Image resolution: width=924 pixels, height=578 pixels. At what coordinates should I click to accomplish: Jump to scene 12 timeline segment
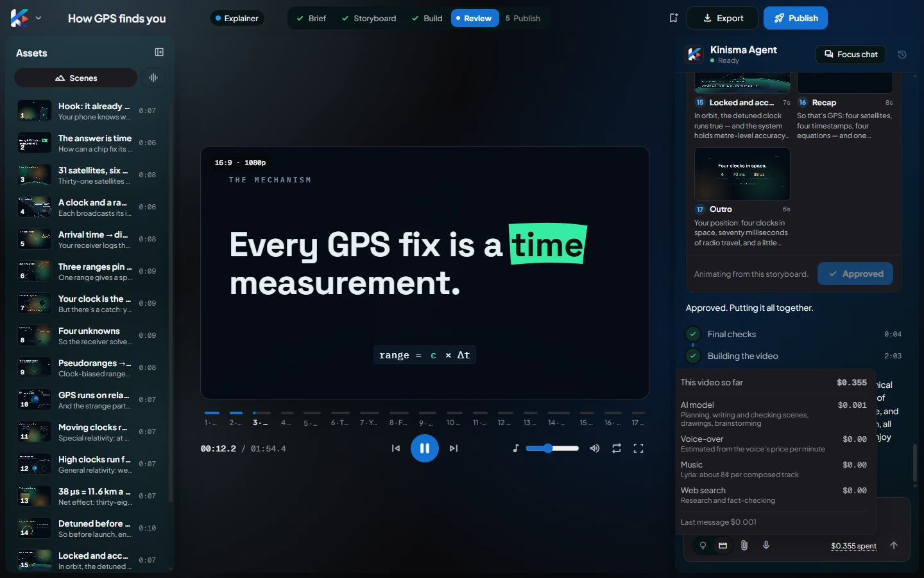pos(505,418)
